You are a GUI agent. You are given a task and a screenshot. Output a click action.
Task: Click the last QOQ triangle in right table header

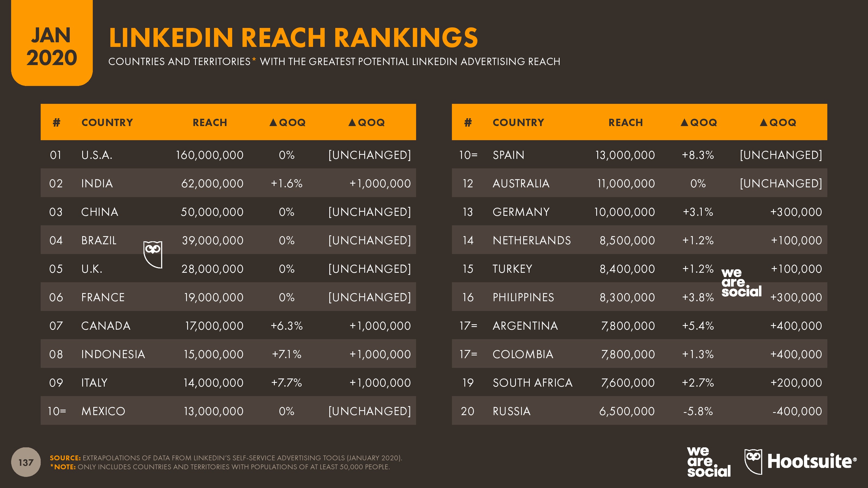tap(764, 122)
